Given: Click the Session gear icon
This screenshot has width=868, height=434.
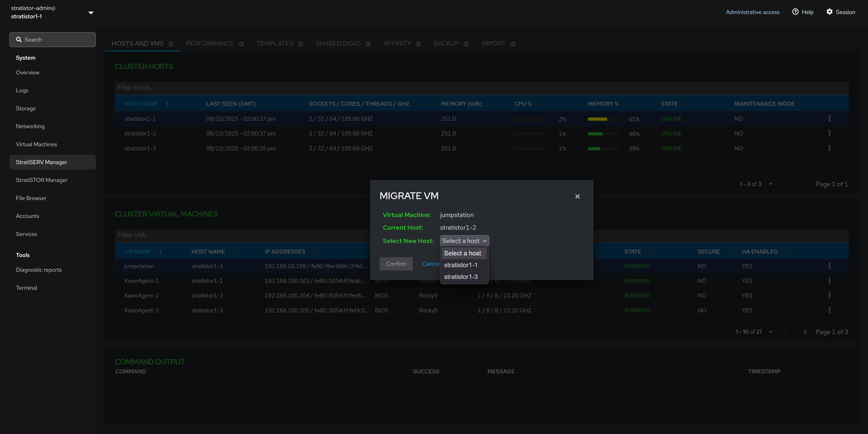Looking at the screenshot, I should (x=829, y=12).
